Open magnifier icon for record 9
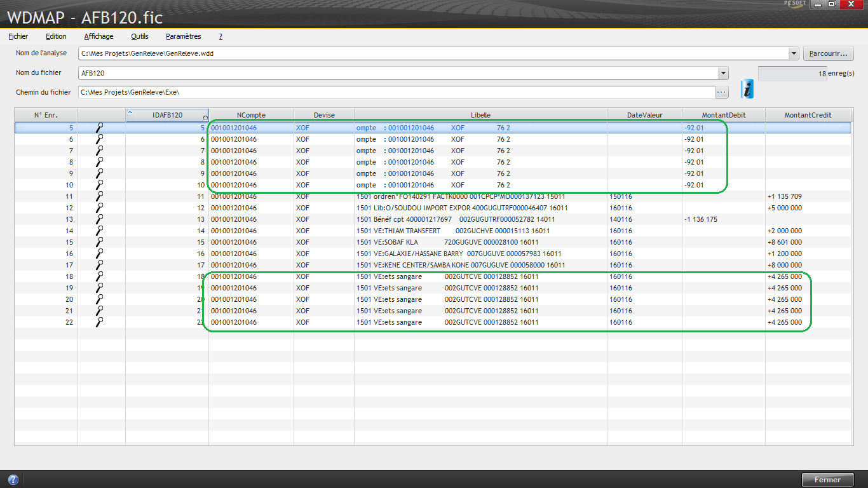 100,173
